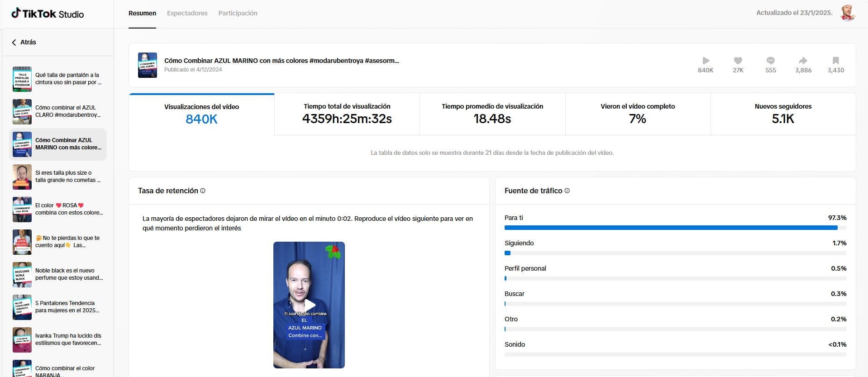Select Tiempo total de visualización metric
868x377 pixels.
tap(347, 114)
